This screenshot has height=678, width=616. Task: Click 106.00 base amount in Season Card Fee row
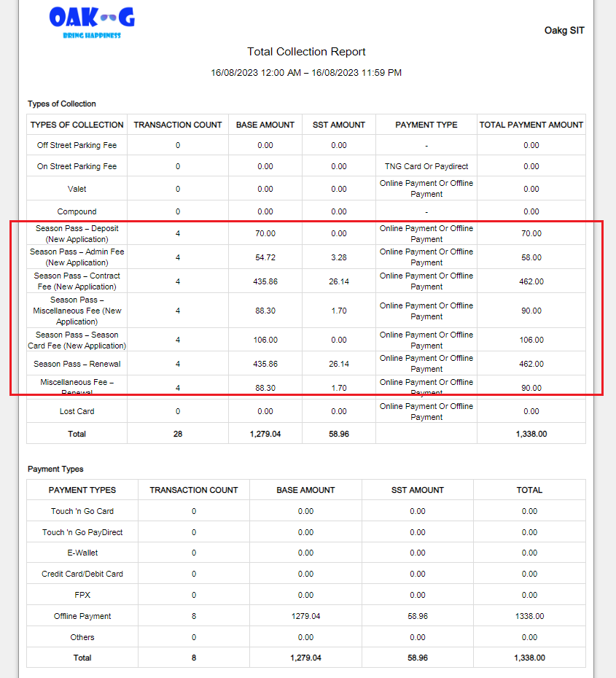point(265,340)
